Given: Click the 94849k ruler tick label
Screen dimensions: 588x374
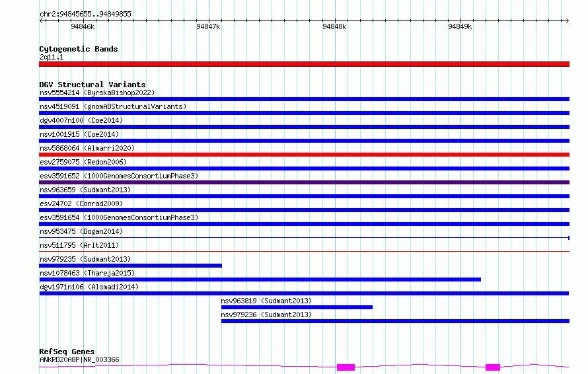Looking at the screenshot, I should point(460,26).
